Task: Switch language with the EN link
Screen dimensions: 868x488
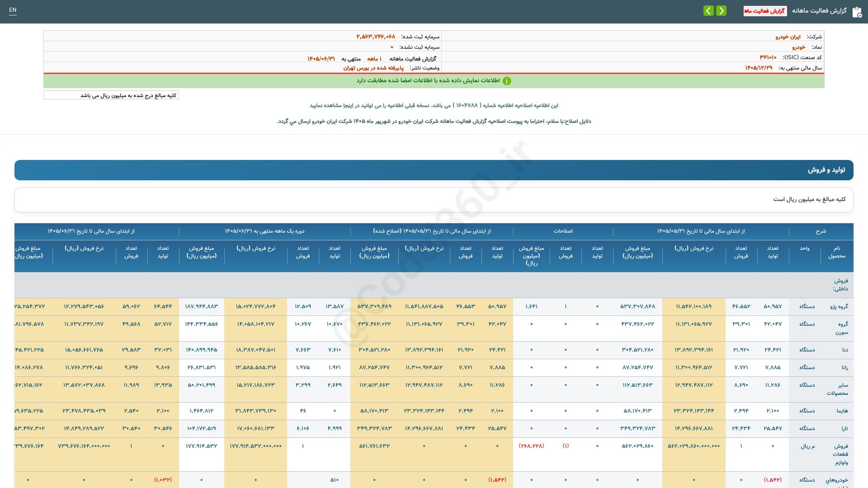Action: click(13, 10)
